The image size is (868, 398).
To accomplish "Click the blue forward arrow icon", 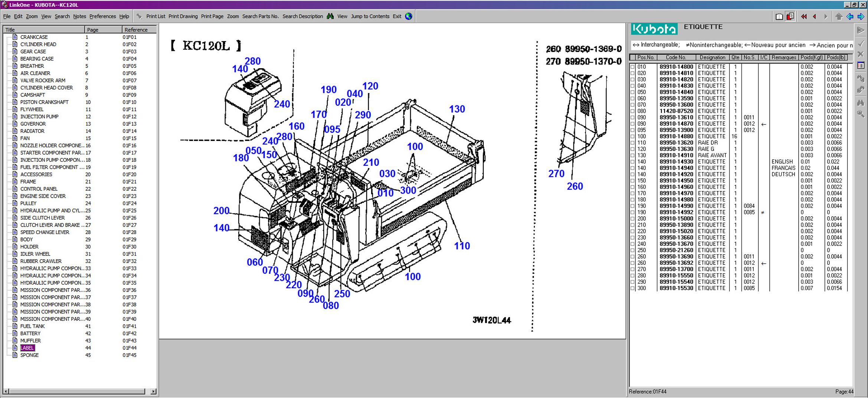I will pyautogui.click(x=861, y=16).
